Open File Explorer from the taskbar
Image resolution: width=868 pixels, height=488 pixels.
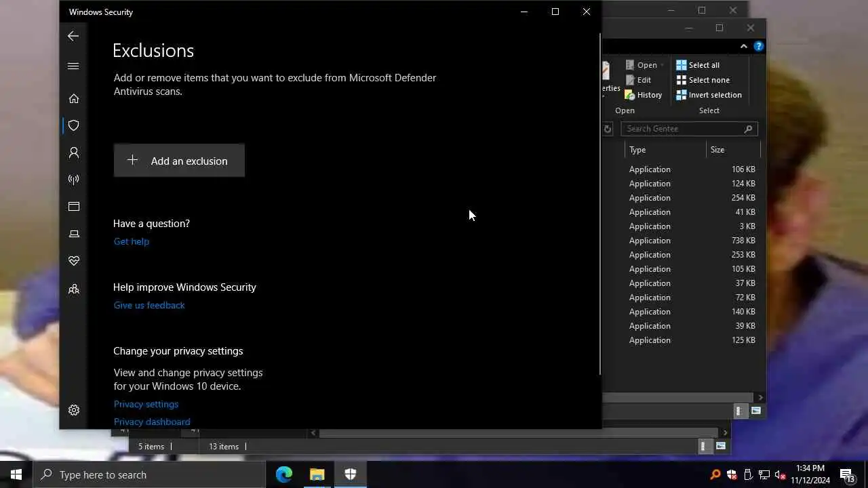pos(317,474)
